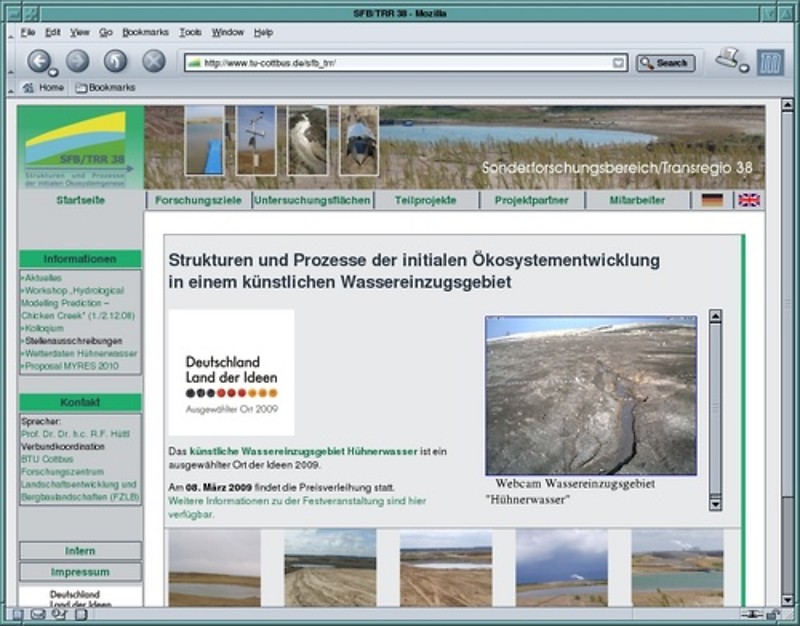
Task: Switch the site to German via the flag
Action: coord(712,200)
